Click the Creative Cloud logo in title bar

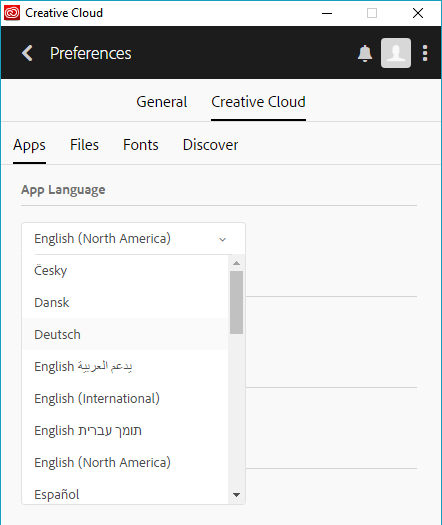pos(12,13)
